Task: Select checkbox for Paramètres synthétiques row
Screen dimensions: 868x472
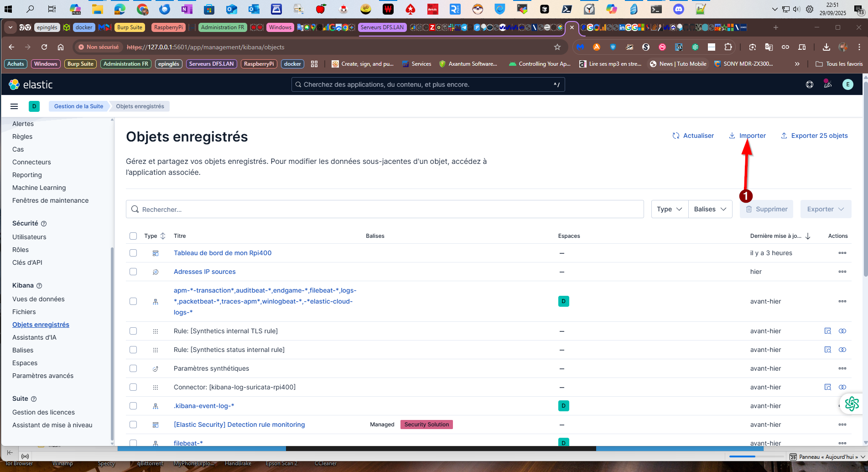Action: click(x=133, y=368)
